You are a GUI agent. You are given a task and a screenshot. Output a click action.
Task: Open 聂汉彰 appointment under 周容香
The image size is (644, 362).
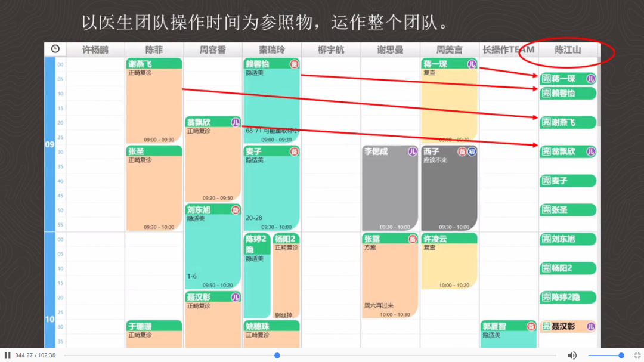(x=213, y=320)
